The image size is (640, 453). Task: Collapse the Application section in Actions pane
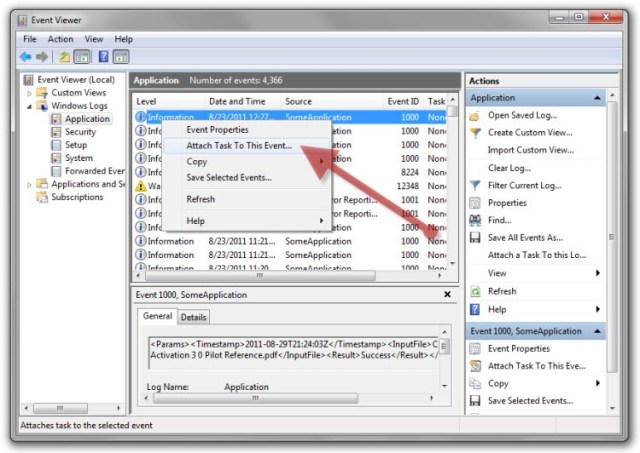click(598, 98)
